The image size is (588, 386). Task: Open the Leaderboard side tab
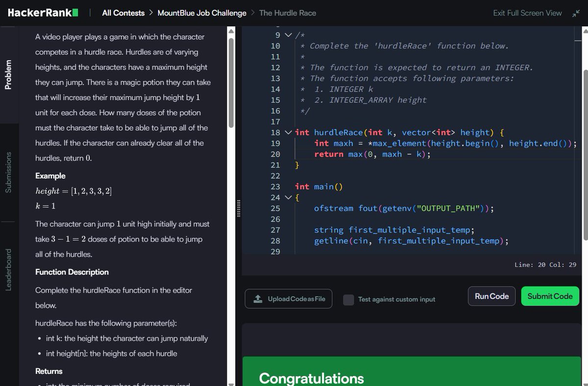click(8, 269)
